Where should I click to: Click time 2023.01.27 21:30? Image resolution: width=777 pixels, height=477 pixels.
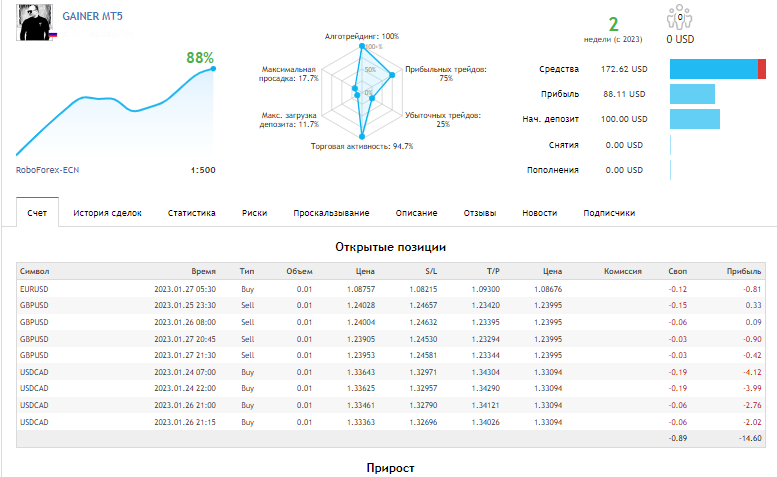[x=185, y=356]
